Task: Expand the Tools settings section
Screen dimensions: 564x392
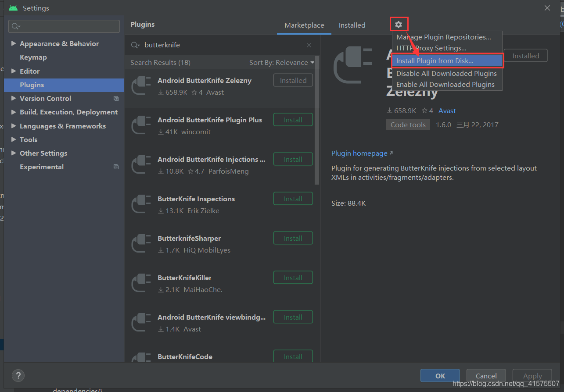Action: 14,139
